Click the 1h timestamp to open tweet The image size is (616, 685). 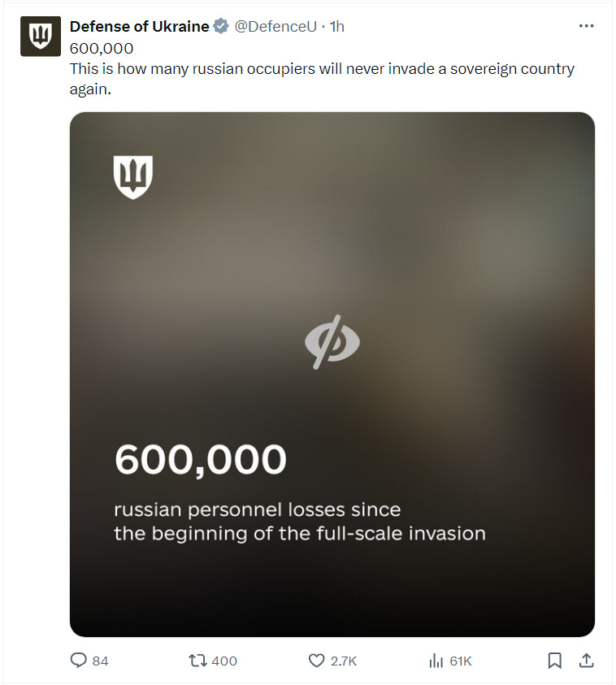click(x=336, y=26)
